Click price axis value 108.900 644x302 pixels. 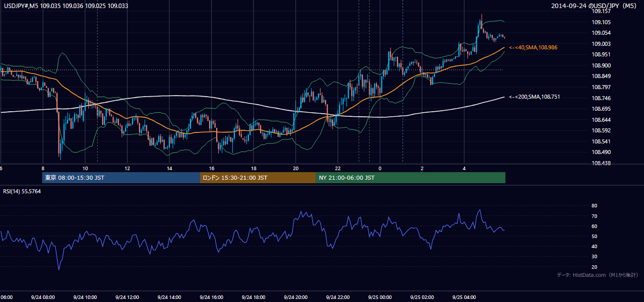(601, 65)
